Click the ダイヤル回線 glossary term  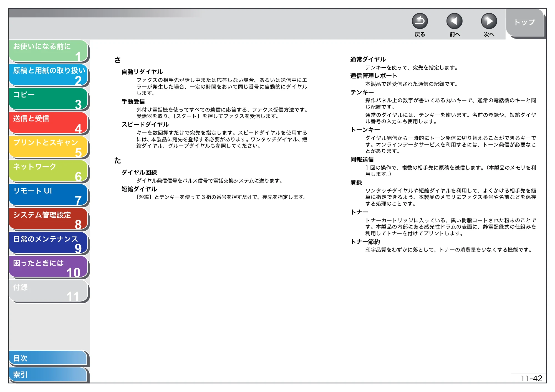click(139, 172)
